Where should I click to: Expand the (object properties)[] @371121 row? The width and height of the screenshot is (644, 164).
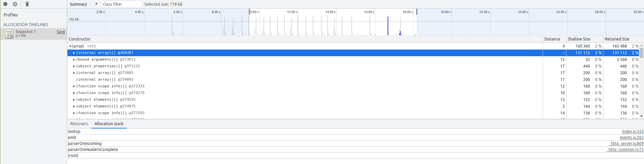74,66
